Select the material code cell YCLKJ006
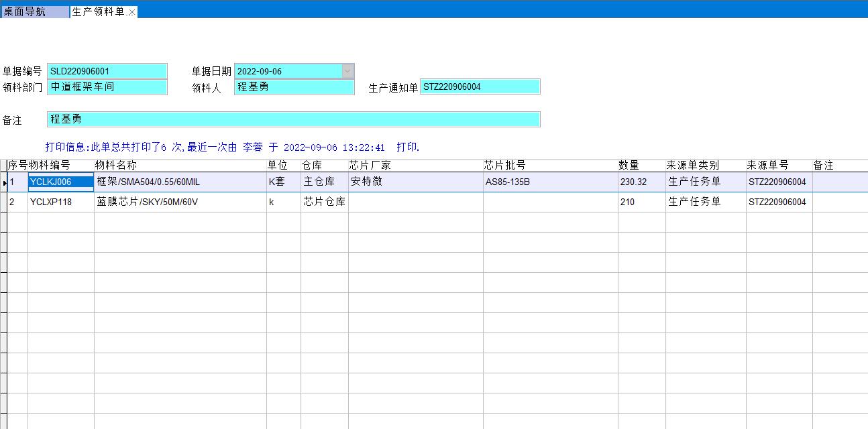868x429 pixels. point(60,182)
